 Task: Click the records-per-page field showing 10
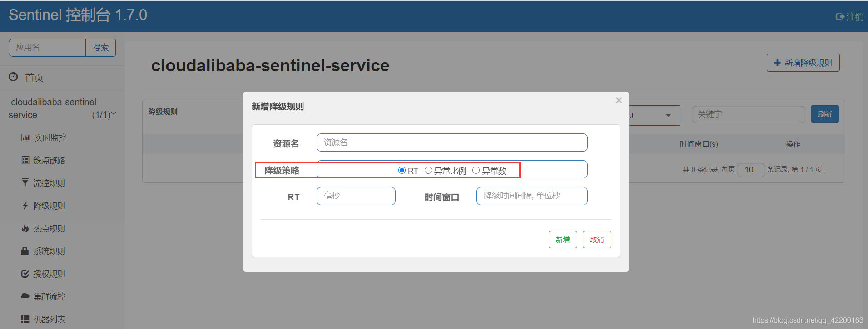(751, 170)
